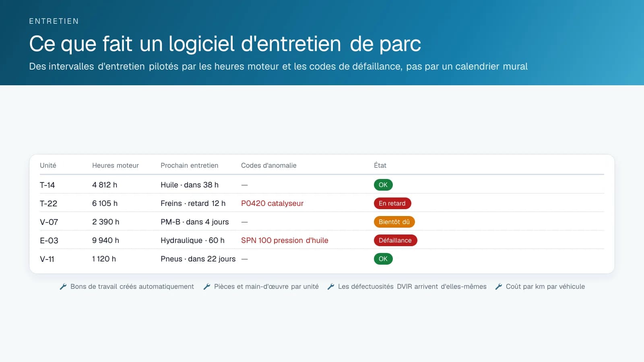The height and width of the screenshot is (362, 644).
Task: Click the 9 940 h engine hours value
Action: click(106, 241)
